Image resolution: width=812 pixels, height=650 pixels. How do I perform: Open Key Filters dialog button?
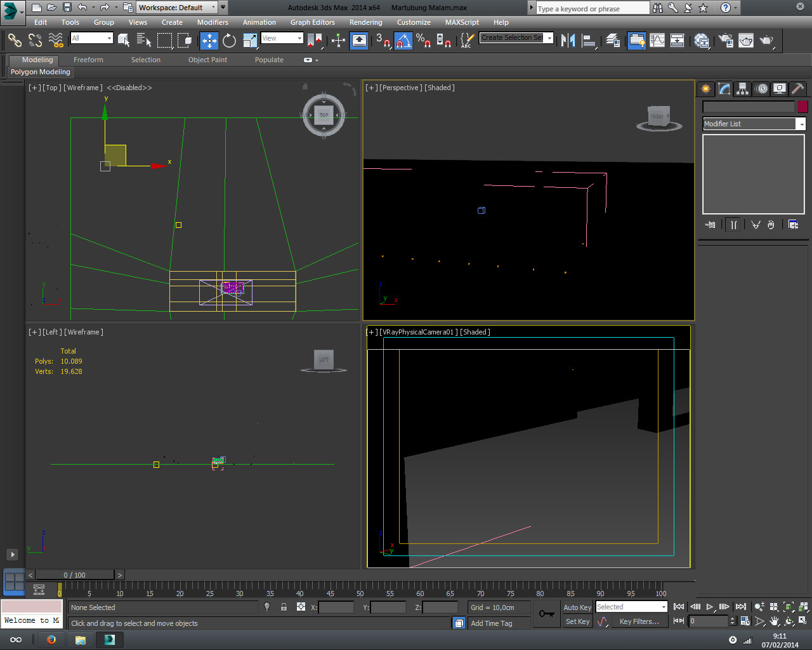[x=639, y=621]
